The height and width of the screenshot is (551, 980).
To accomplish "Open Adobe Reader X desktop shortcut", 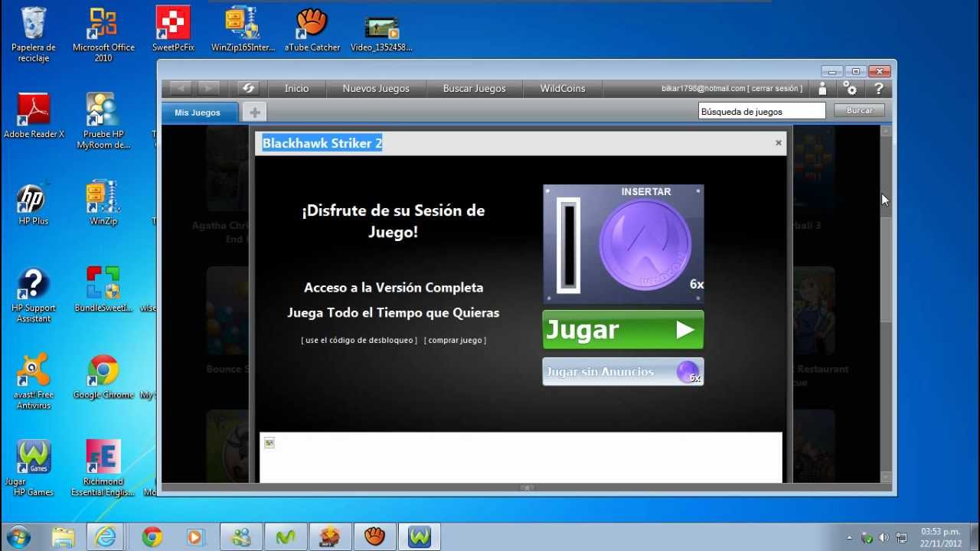I will pyautogui.click(x=34, y=116).
